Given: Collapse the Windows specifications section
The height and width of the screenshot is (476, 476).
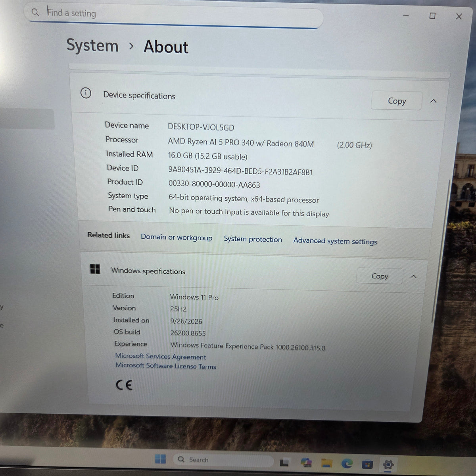Looking at the screenshot, I should 413,276.
